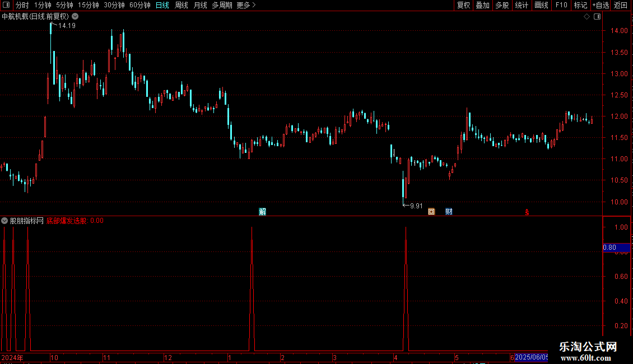Select the 5分钟 period tab

[x=64, y=5]
